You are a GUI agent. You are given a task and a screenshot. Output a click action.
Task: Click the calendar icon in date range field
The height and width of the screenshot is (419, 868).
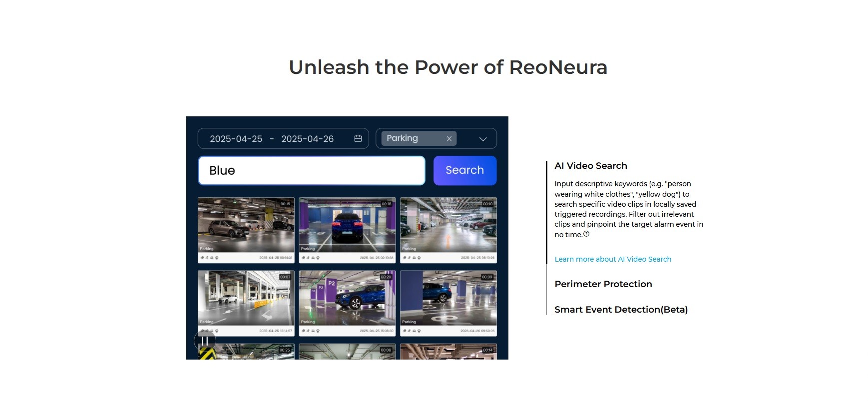tap(358, 138)
